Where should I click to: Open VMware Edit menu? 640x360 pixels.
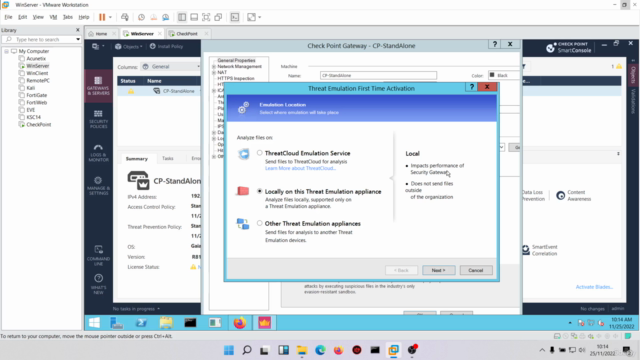pos(22,17)
